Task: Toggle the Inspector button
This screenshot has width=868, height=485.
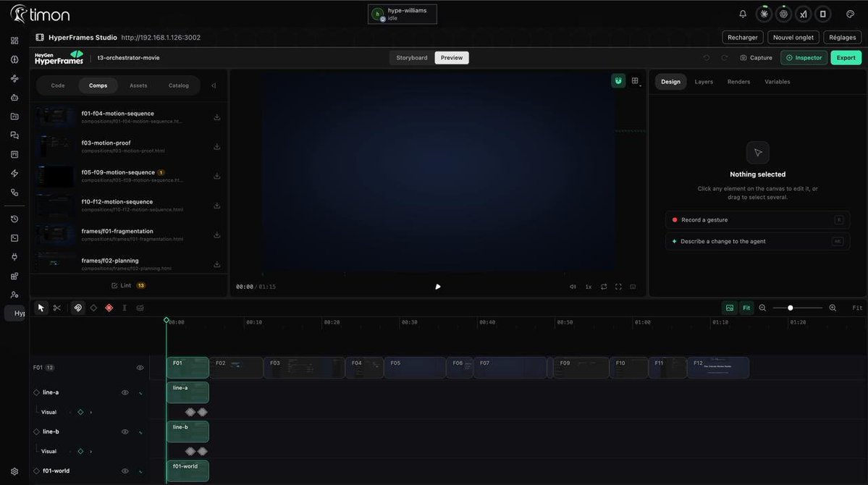Action: 804,58
